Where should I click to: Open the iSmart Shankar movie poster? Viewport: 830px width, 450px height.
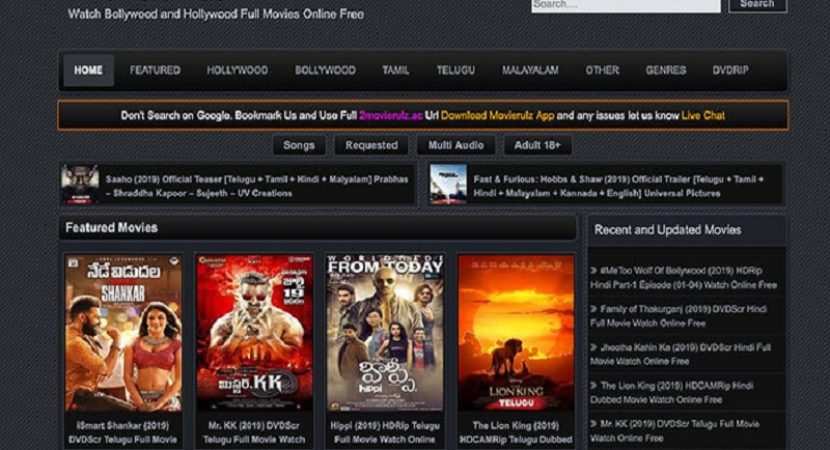coord(123,334)
